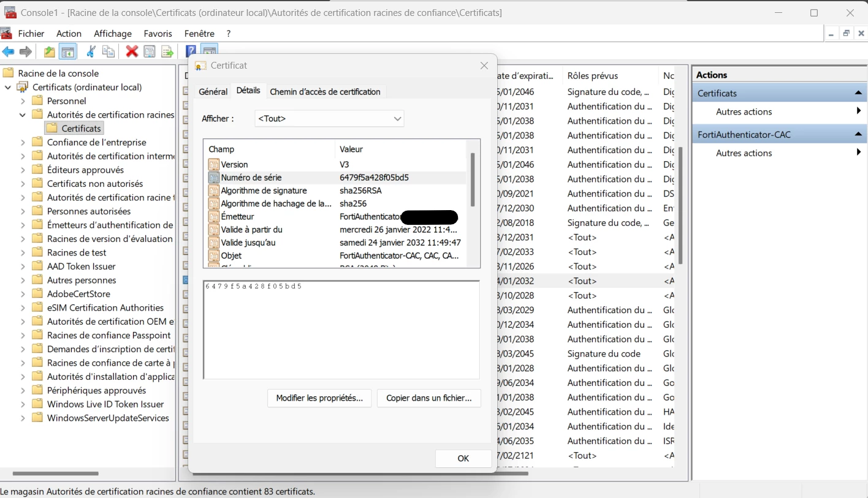Screen dimensions: 868x498
Task: Switch to Chemin d'accès de certification tab
Action: 325,92
